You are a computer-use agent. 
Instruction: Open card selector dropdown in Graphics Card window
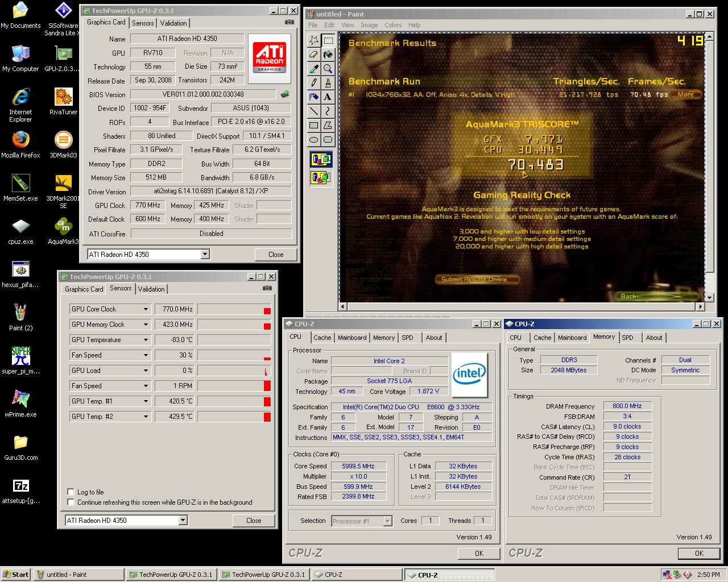(x=205, y=254)
